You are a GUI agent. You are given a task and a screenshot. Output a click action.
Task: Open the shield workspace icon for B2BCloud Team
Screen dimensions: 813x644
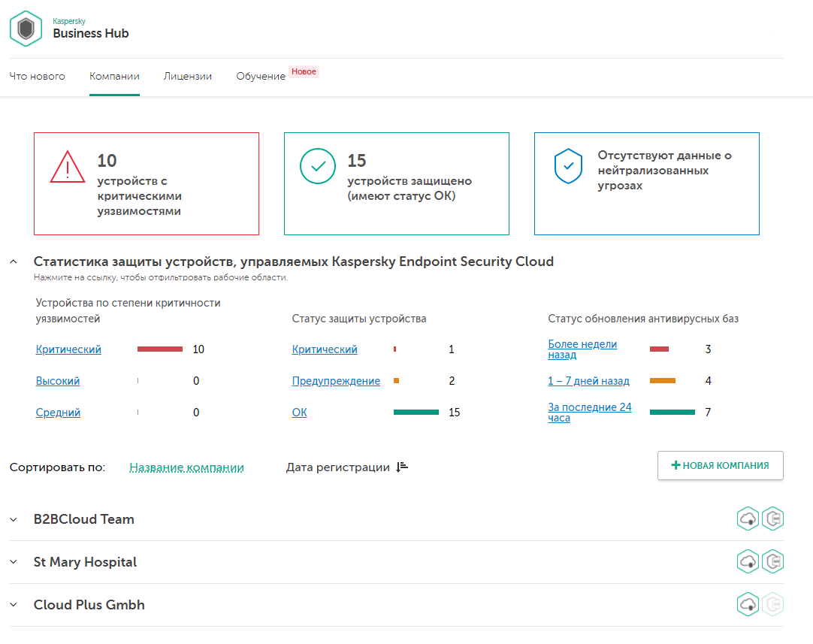pos(772,519)
